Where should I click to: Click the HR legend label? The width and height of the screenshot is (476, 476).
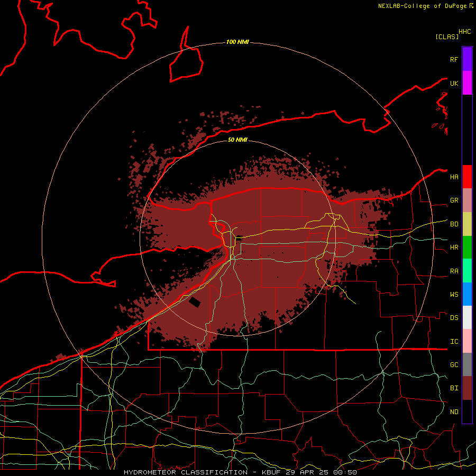coord(454,248)
